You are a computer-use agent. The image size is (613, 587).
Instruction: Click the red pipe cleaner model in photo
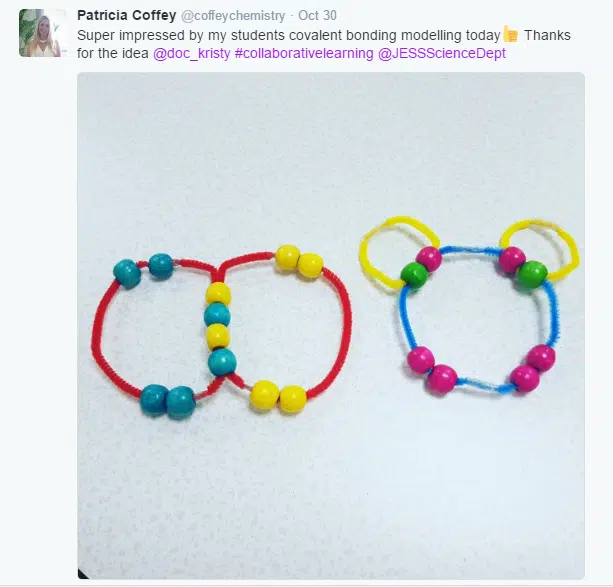221,332
